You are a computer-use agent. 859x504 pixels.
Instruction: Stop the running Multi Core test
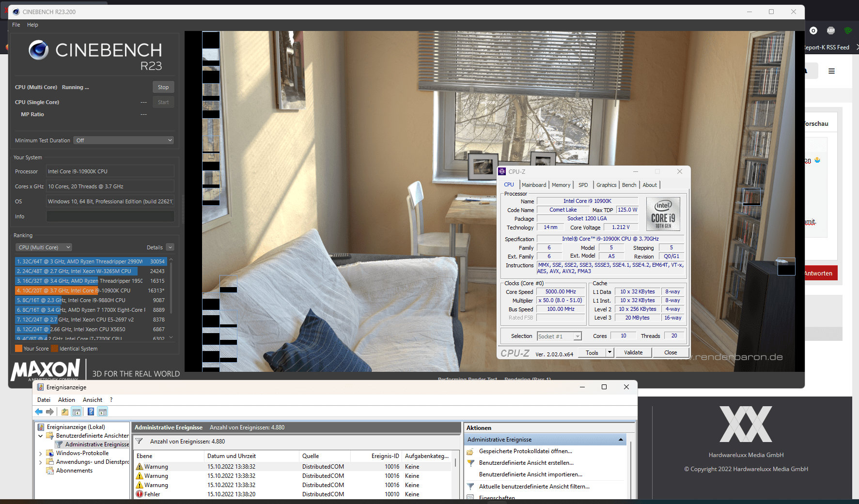tap(163, 87)
